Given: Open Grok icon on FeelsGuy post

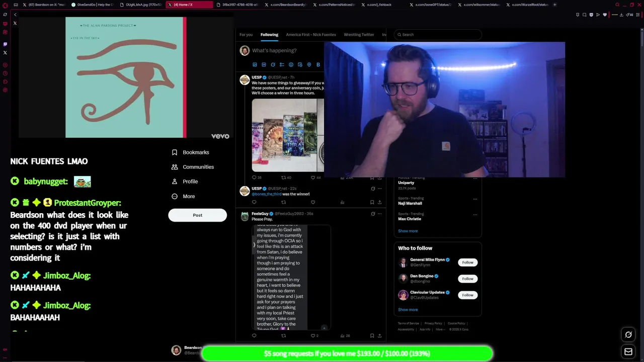Looking at the screenshot, I should tap(373, 214).
